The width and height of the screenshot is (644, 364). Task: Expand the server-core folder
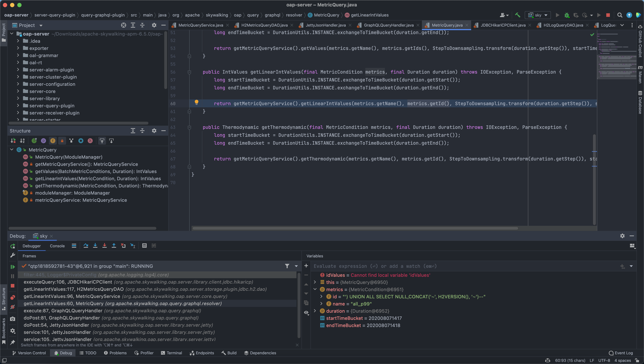(18, 91)
